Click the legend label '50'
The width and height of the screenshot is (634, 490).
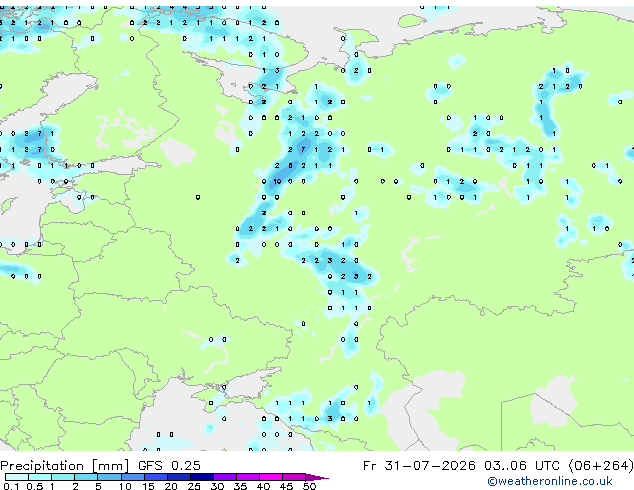[309, 486]
